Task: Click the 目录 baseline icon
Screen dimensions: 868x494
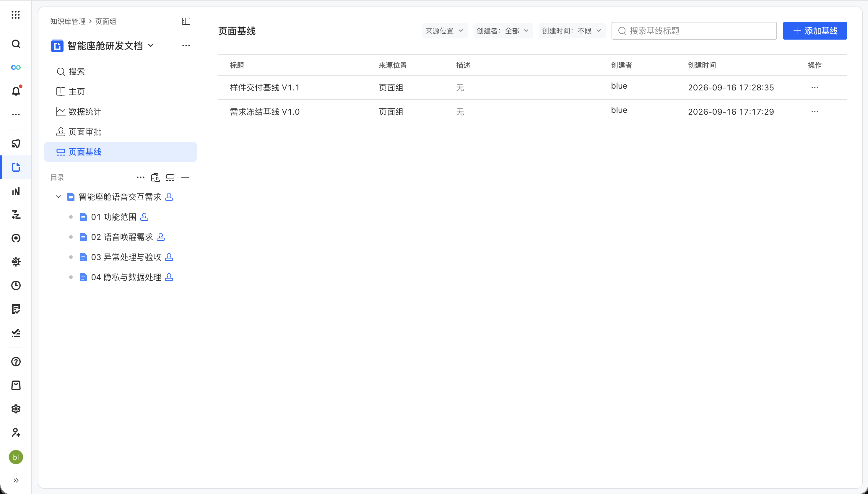Action: click(170, 178)
